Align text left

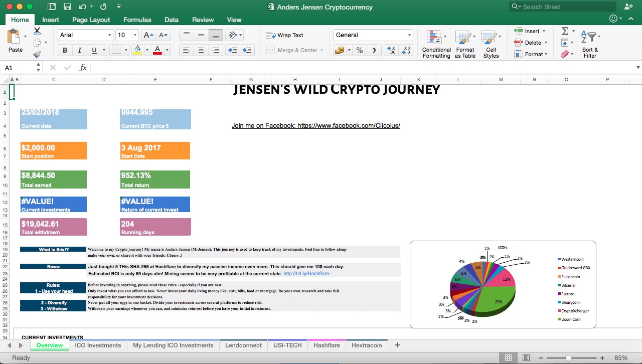(187, 50)
